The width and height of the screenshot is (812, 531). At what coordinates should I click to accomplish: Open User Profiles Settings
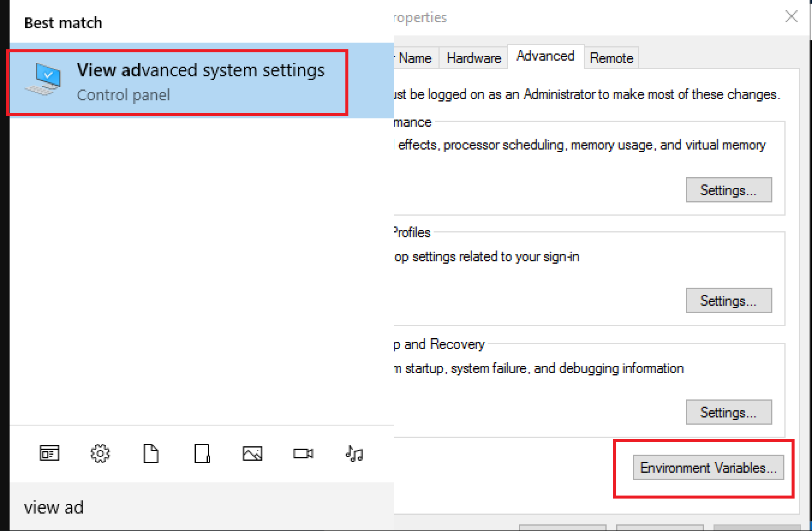tap(729, 300)
